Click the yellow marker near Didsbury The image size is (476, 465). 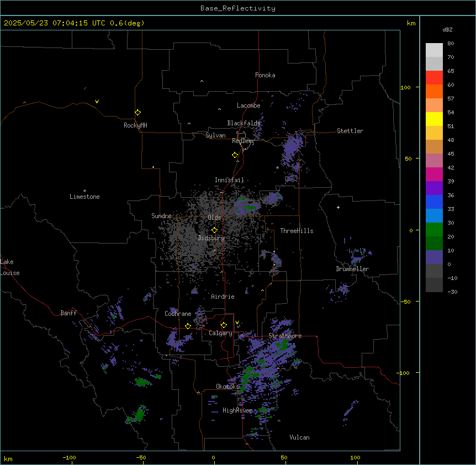(214, 230)
